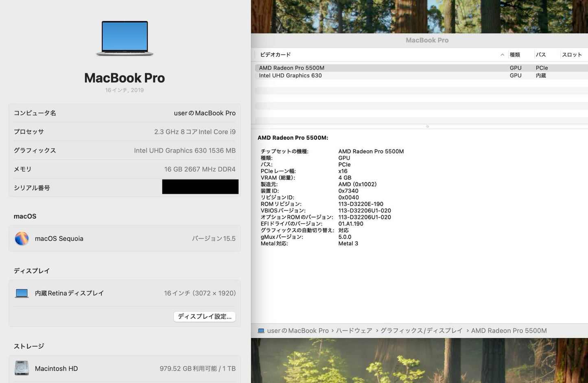Select the Intel UHD Graphics 630 row
The height and width of the screenshot is (383, 588).
421,75
